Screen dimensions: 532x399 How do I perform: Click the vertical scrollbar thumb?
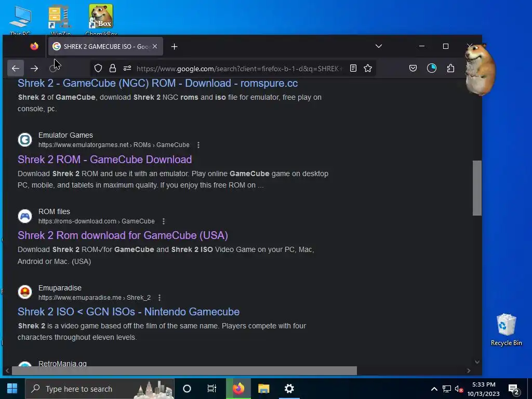(x=477, y=188)
